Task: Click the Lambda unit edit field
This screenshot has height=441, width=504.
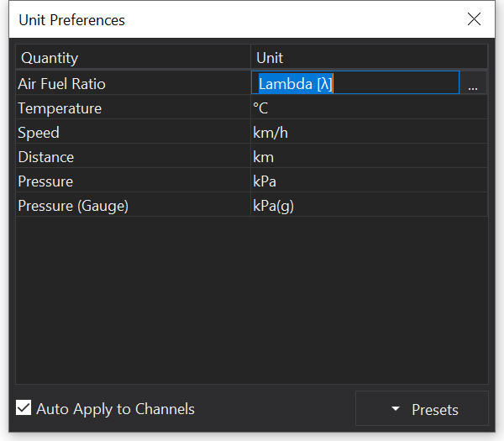Action: (355, 83)
